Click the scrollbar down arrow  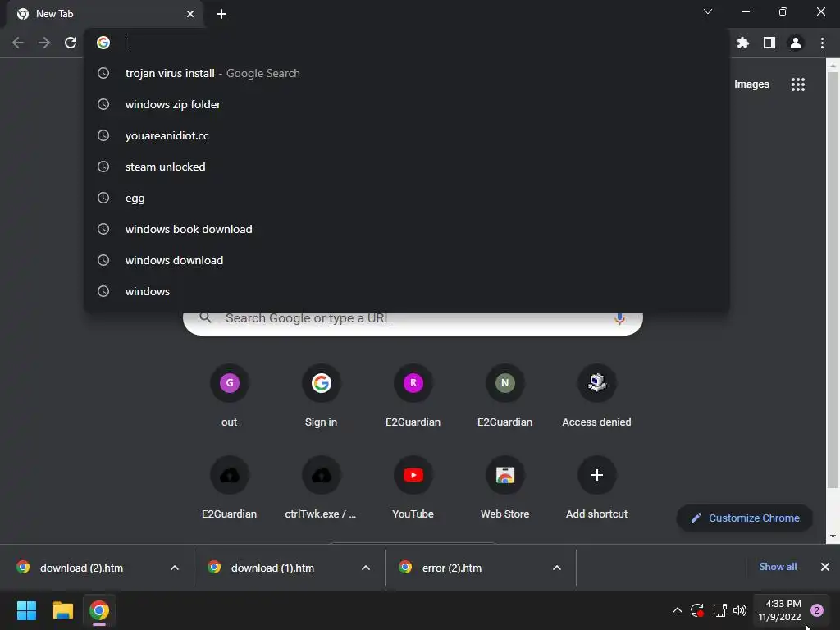[833, 536]
